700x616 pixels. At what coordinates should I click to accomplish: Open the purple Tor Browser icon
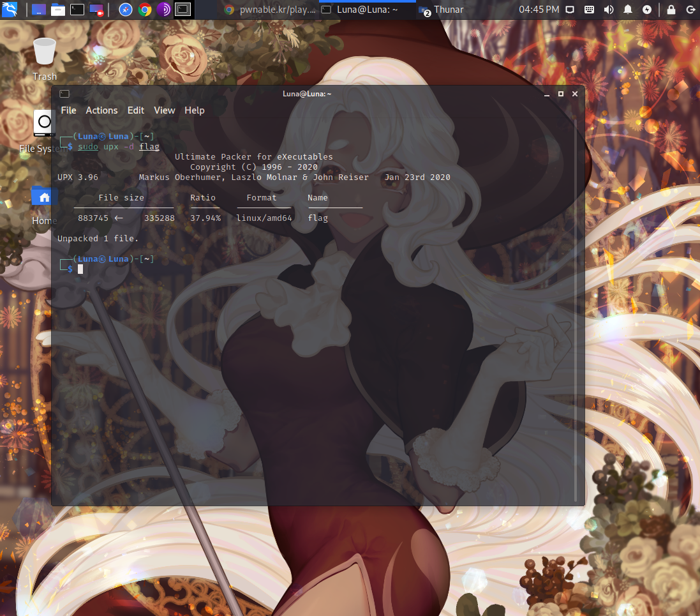(163, 10)
